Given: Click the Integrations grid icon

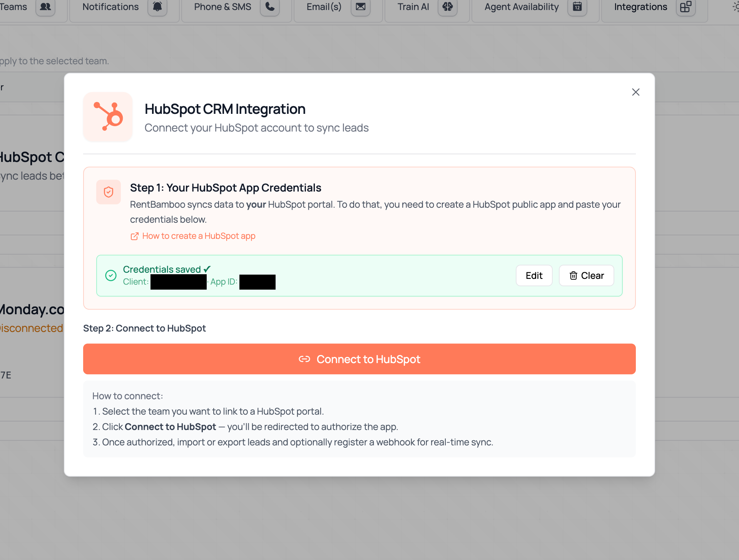Looking at the screenshot, I should click(x=686, y=7).
